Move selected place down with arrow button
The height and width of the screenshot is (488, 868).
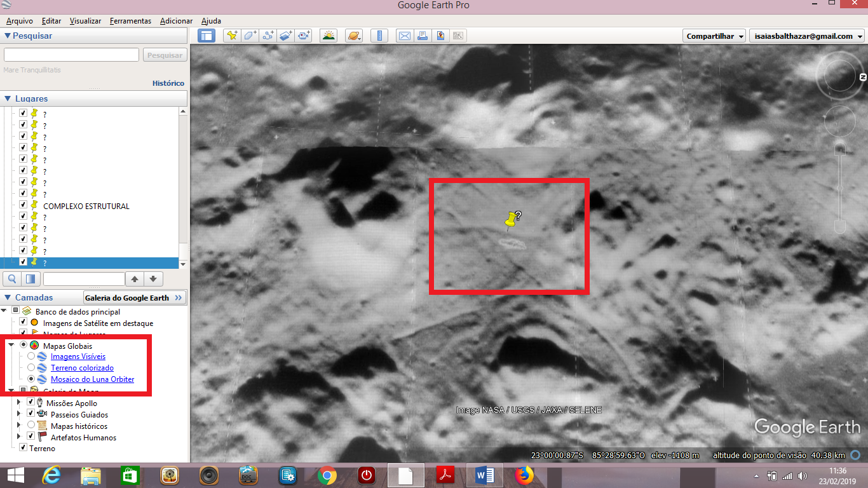coord(153,278)
